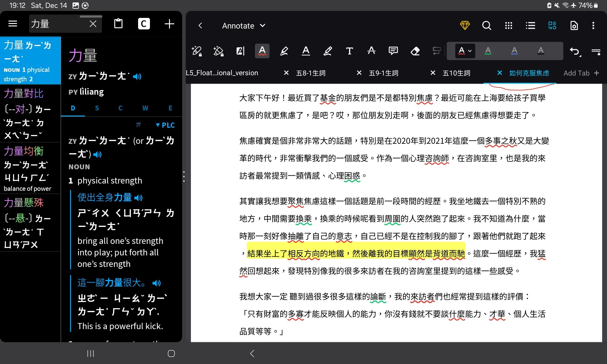Close the 如何克服焦慮 tab
Image resolution: width=607 pixels, height=364 pixels.
pyautogui.click(x=500, y=73)
